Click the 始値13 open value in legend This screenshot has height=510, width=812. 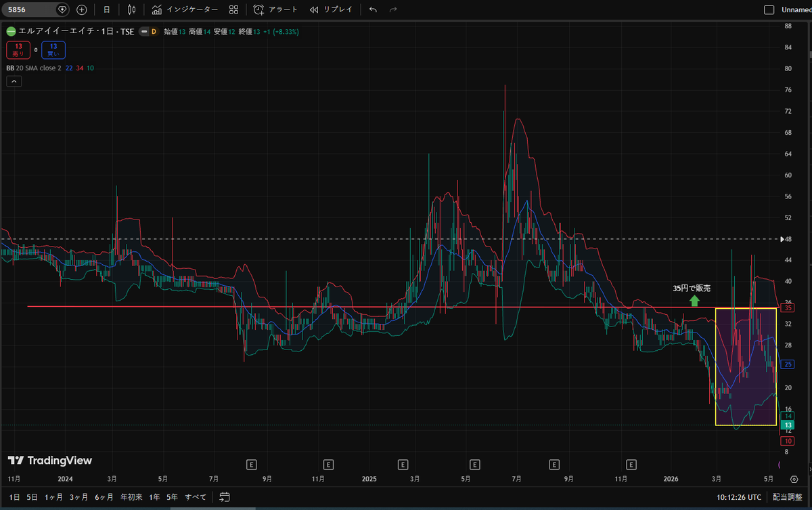(175, 31)
